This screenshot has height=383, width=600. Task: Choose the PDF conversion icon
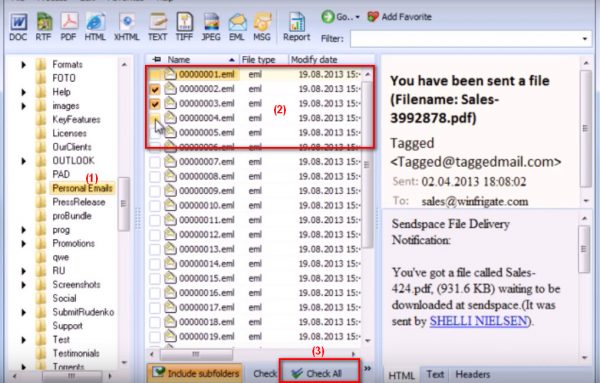[x=69, y=27]
